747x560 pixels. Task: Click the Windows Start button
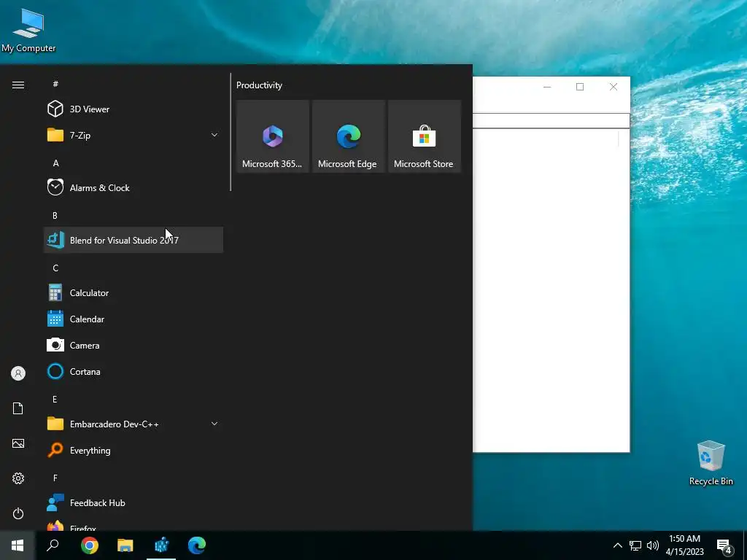(18, 545)
